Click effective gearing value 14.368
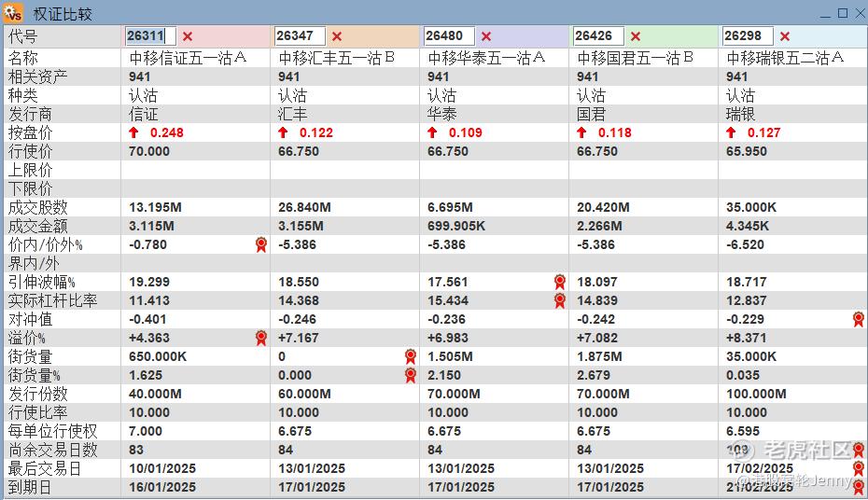The height and width of the screenshot is (500, 868). coord(299,301)
